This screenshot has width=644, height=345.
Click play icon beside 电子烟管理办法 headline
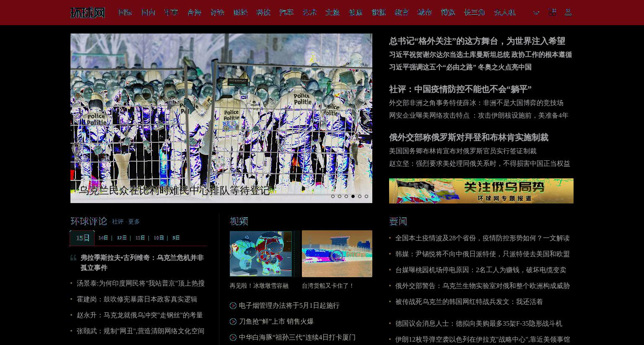point(233,306)
